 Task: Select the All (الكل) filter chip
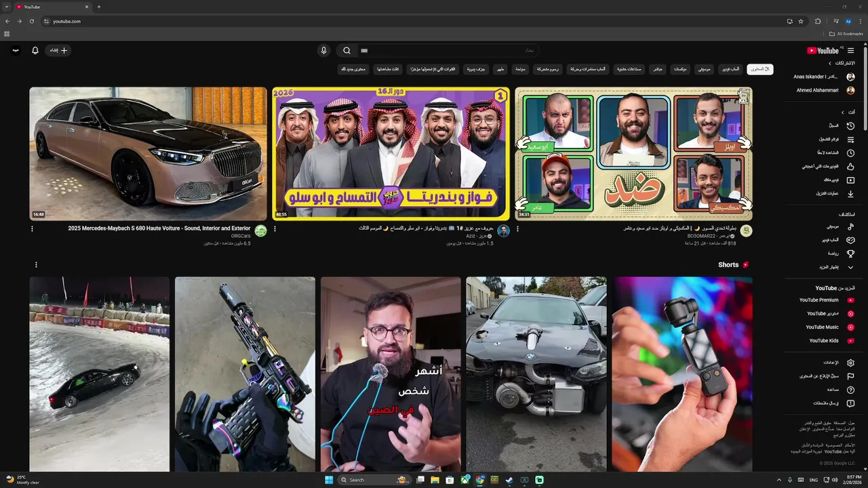(x=760, y=69)
